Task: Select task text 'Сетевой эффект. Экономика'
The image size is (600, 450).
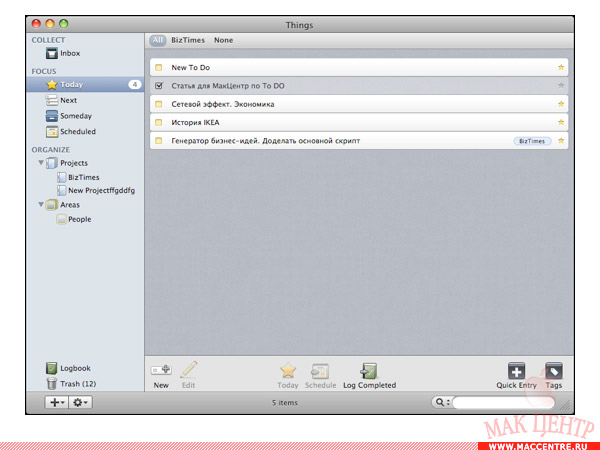Action: point(223,104)
